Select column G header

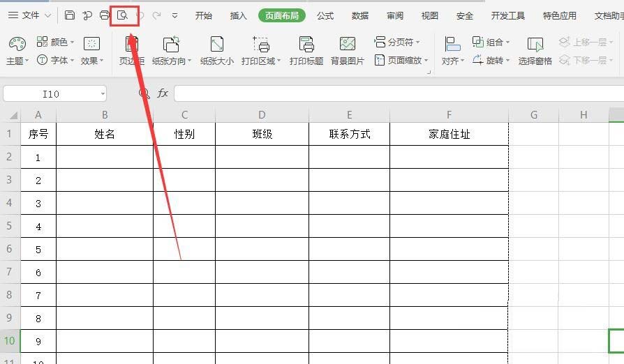click(x=534, y=115)
